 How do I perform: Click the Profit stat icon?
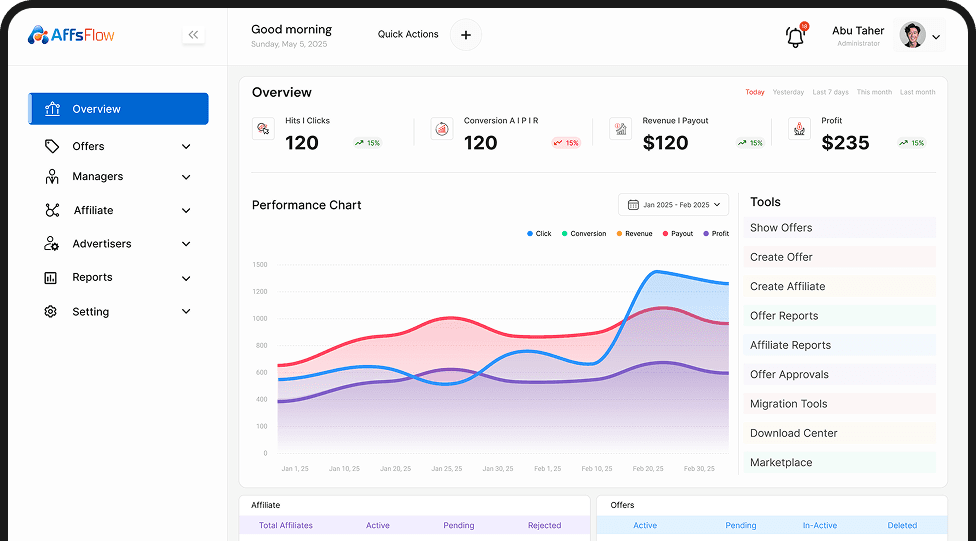pos(799,128)
